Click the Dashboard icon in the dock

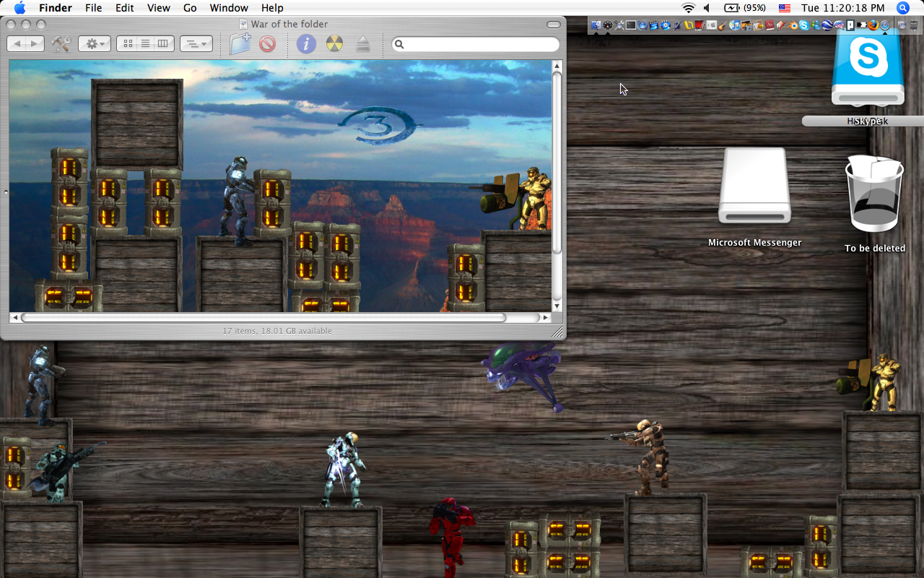click(608, 25)
